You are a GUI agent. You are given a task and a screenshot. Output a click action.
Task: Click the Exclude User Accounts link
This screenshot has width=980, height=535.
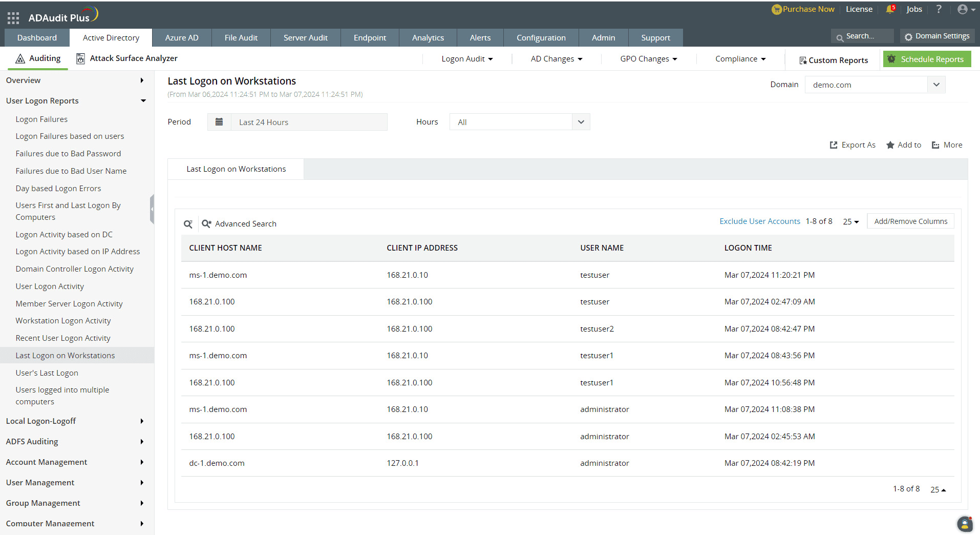760,221
